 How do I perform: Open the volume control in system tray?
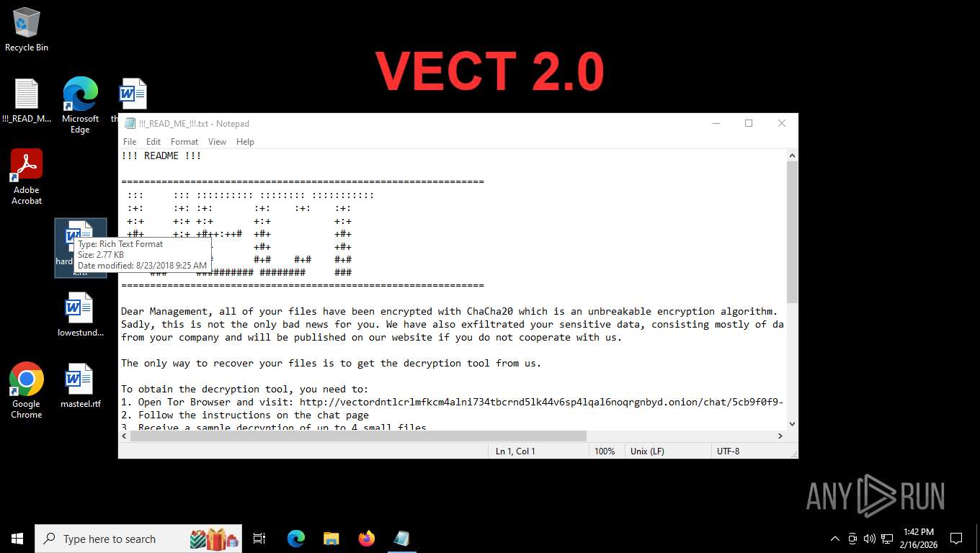(x=870, y=539)
